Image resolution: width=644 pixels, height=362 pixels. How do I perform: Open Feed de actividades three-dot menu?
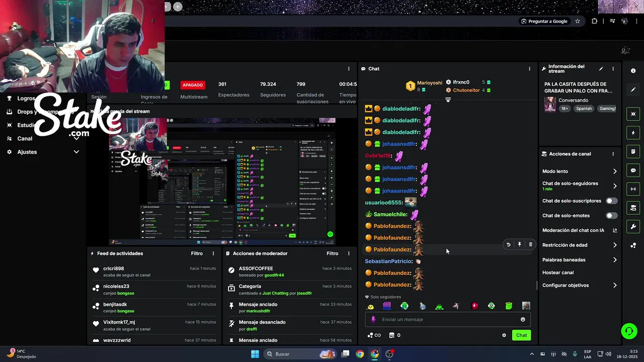coord(213,253)
